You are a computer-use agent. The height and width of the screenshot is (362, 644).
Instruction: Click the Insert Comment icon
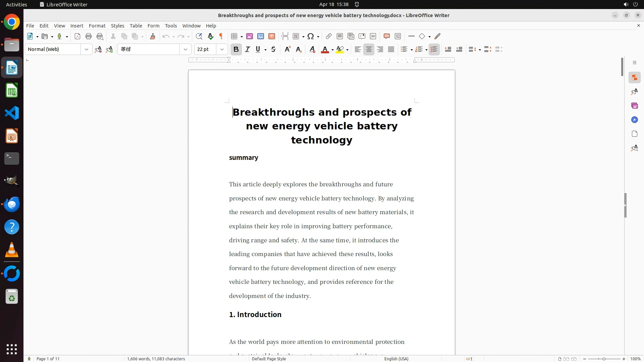point(386,36)
